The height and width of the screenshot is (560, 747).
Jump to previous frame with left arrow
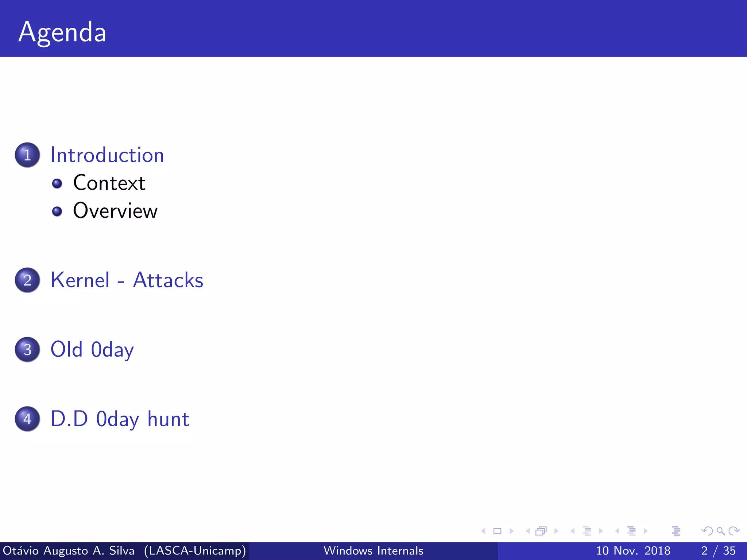point(527,531)
